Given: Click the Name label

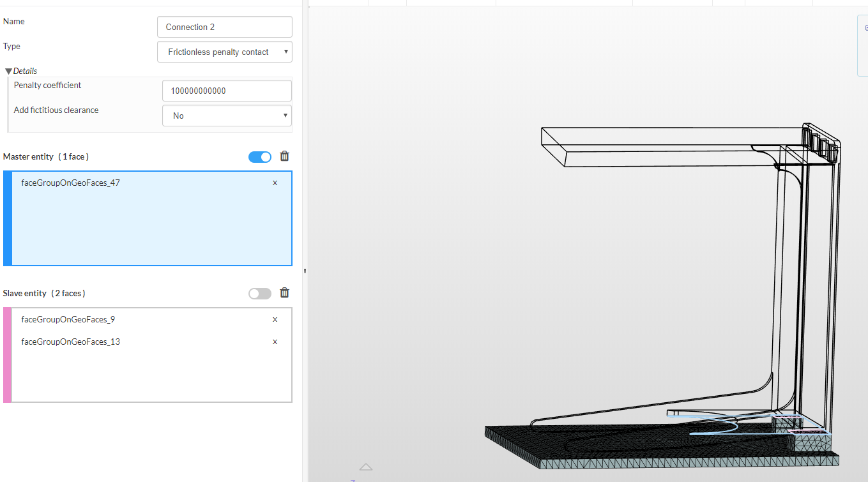Looking at the screenshot, I should (x=14, y=21).
